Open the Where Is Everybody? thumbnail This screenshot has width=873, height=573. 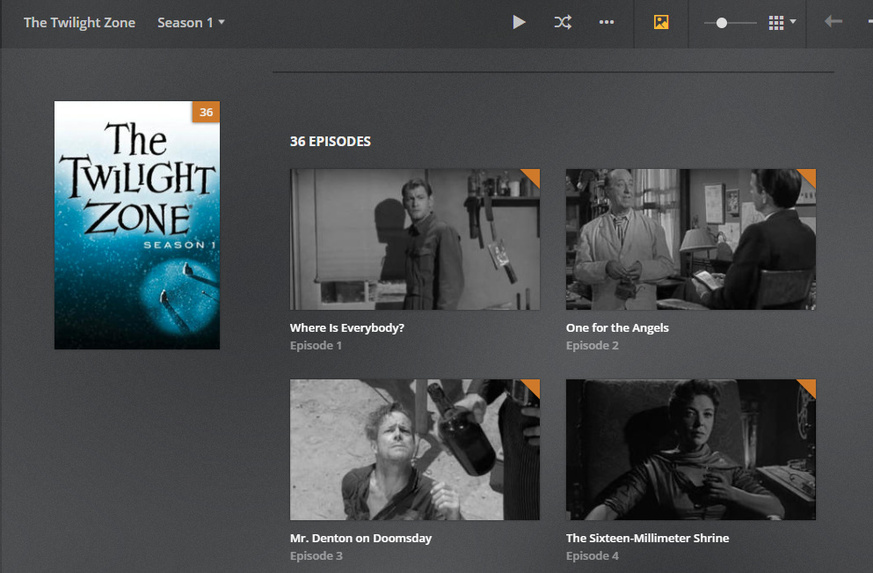[x=415, y=239]
